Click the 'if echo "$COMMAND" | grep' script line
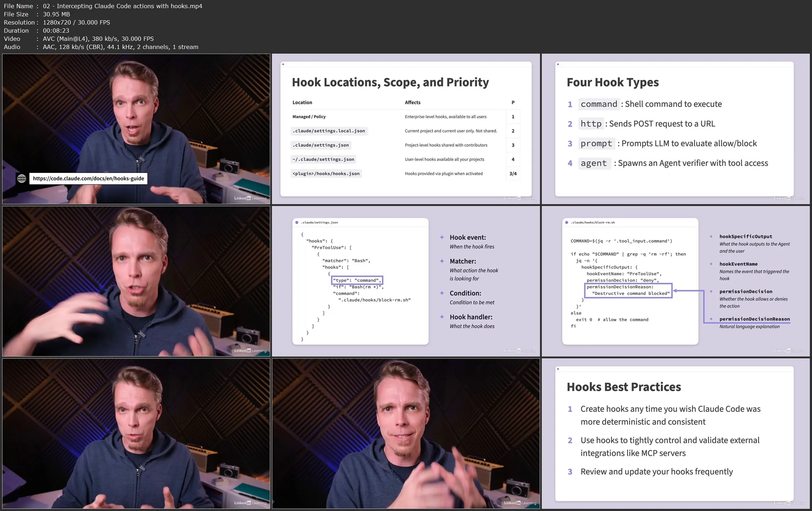The width and height of the screenshot is (812, 511). [628, 254]
